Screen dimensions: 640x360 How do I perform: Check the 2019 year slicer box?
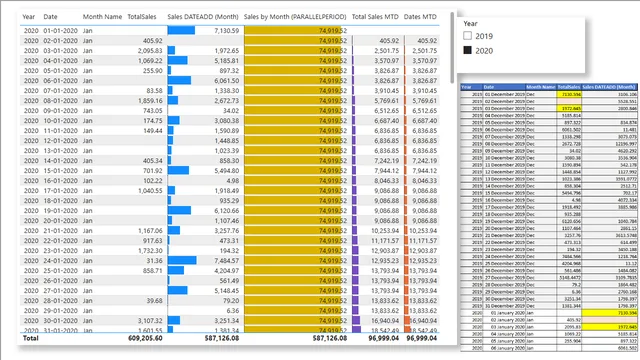coord(467,36)
